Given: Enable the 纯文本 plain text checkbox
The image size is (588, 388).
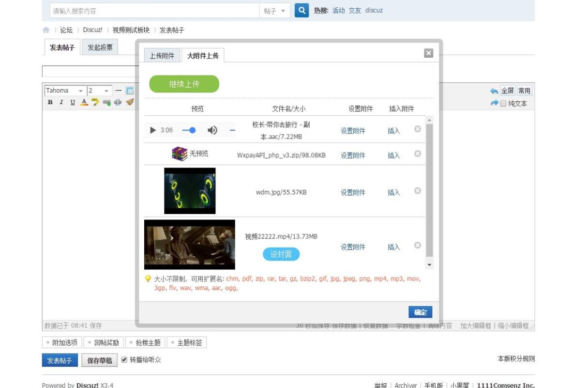Looking at the screenshot, I should click(503, 104).
